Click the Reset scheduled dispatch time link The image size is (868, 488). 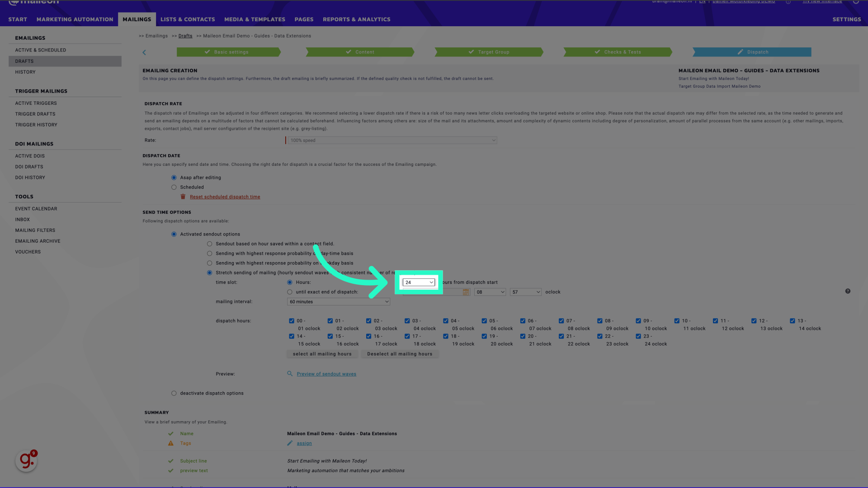tap(225, 197)
